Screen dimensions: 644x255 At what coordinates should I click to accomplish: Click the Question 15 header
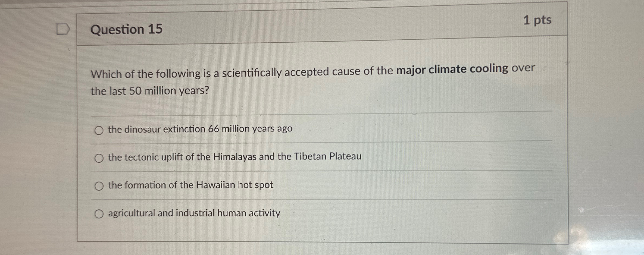point(127,30)
